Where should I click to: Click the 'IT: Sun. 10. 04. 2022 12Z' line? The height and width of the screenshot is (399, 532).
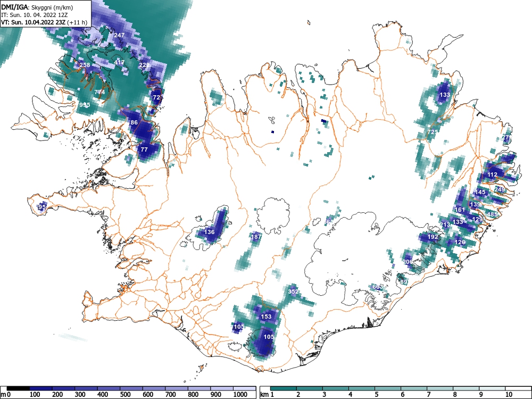pos(34,15)
